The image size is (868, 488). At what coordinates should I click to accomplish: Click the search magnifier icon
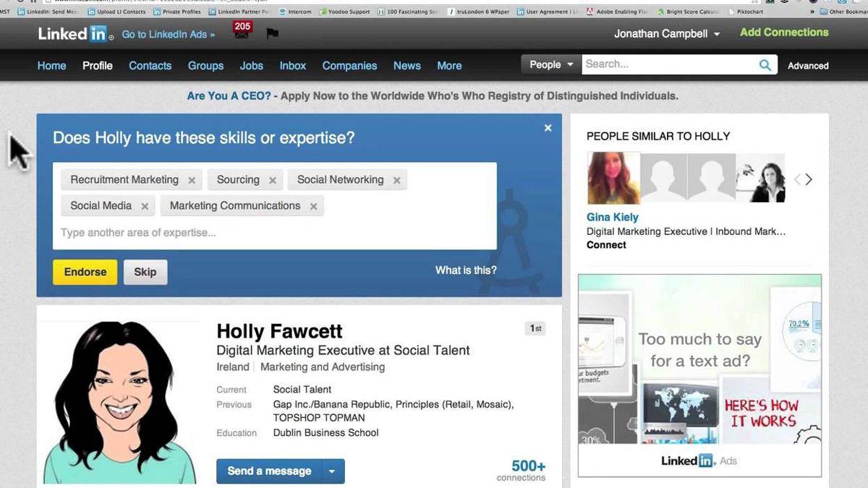pyautogui.click(x=765, y=65)
